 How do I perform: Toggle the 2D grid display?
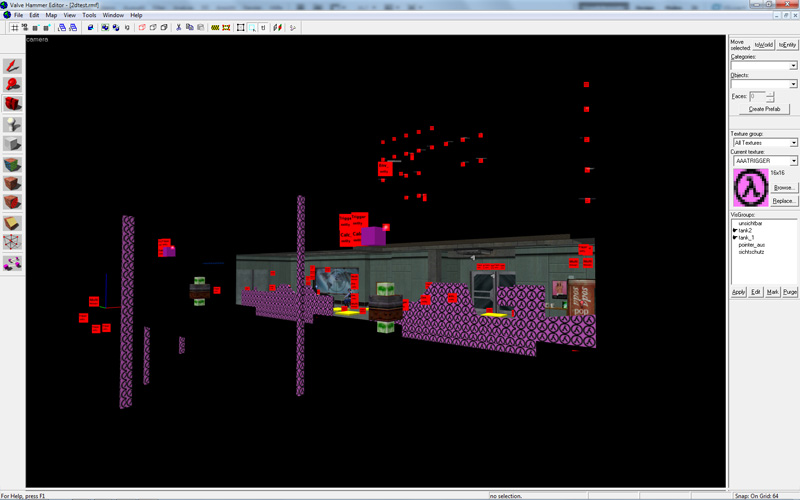pos(14,28)
